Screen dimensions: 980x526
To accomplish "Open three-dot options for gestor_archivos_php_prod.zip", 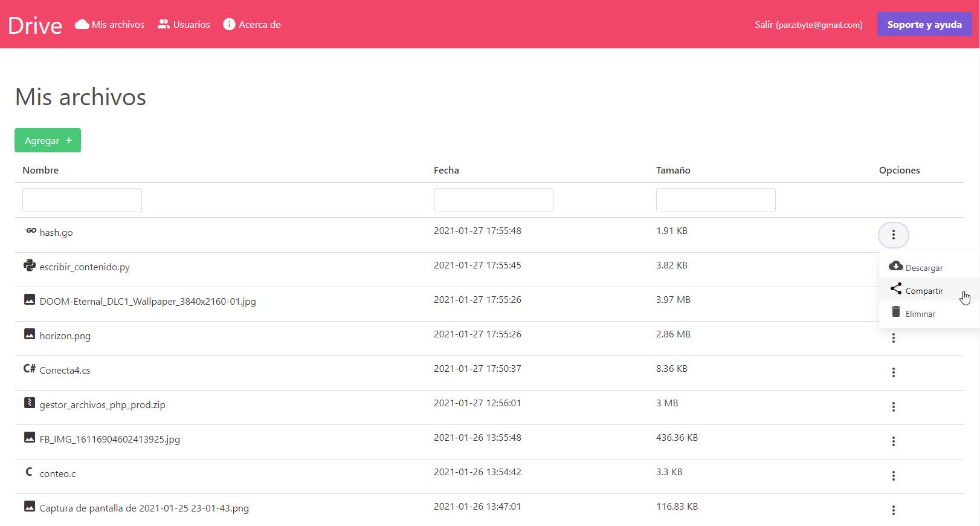I will click(x=894, y=407).
